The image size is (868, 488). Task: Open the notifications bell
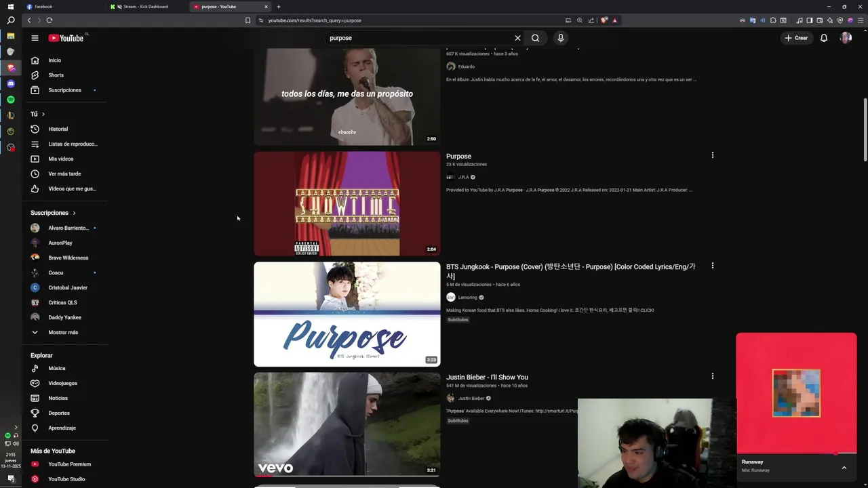[824, 38]
